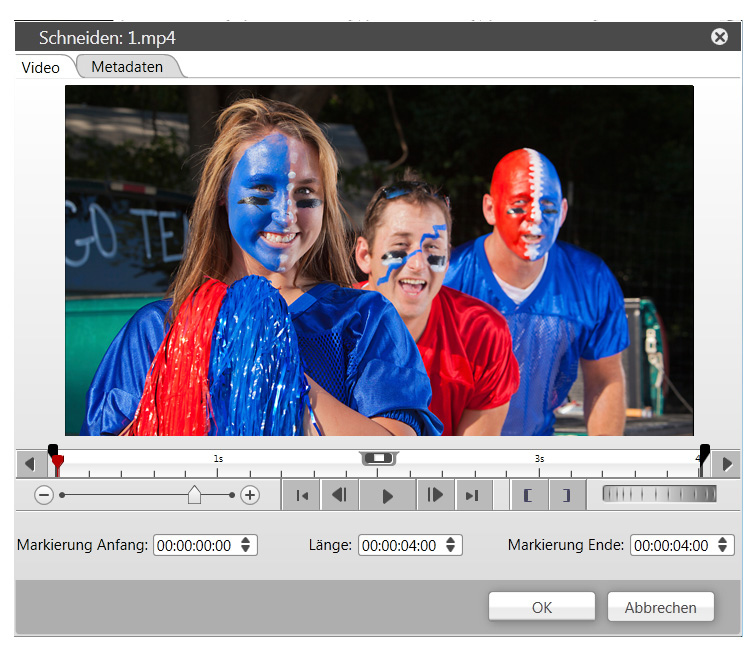The width and height of the screenshot is (750, 656).
Task: Click the Markierung Ende stepper arrows
Action: [723, 545]
